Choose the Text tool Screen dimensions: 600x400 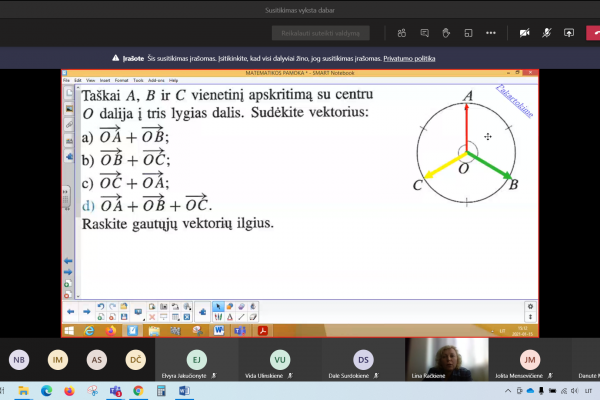point(230,317)
